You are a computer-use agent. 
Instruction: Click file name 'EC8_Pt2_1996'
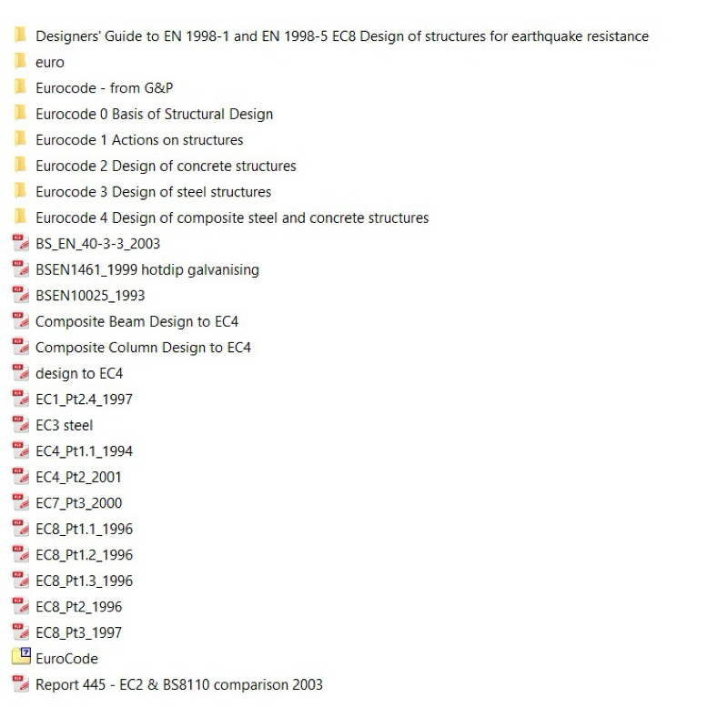tap(78, 607)
